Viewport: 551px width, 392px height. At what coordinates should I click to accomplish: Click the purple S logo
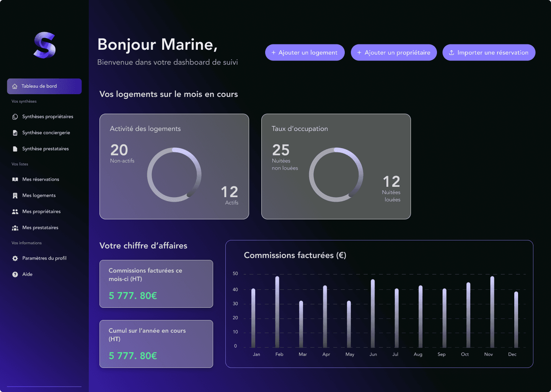pos(45,45)
